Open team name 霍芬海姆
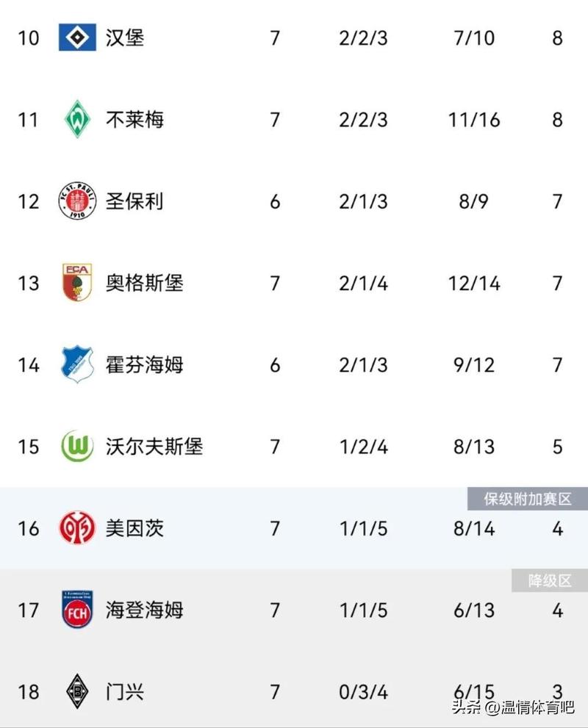Image resolution: width=588 pixels, height=728 pixels. (x=144, y=364)
